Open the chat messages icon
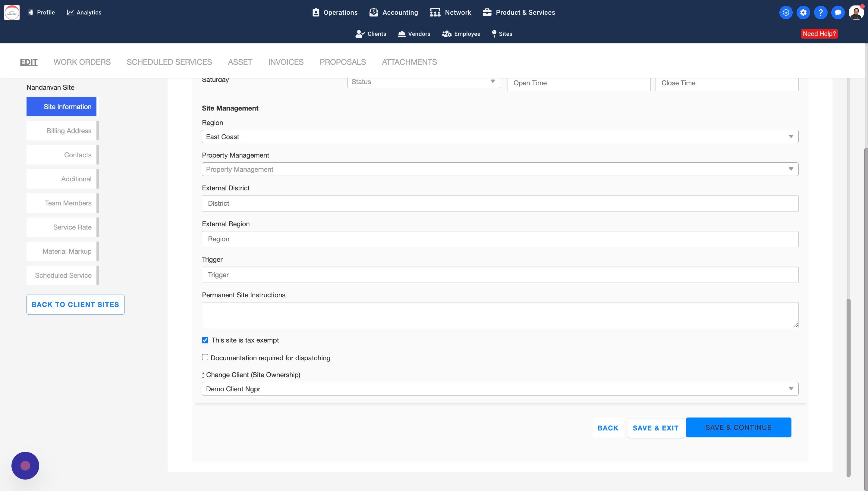This screenshot has height=491, width=868. (838, 12)
